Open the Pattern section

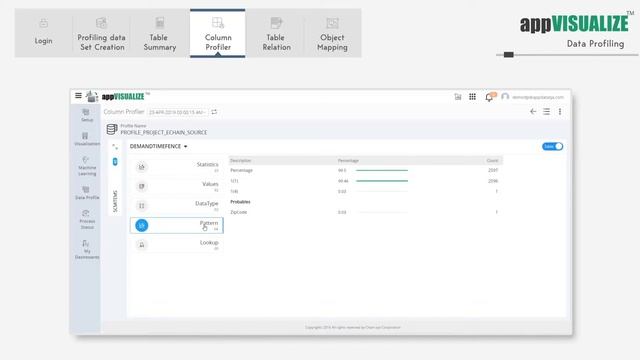coord(176,225)
